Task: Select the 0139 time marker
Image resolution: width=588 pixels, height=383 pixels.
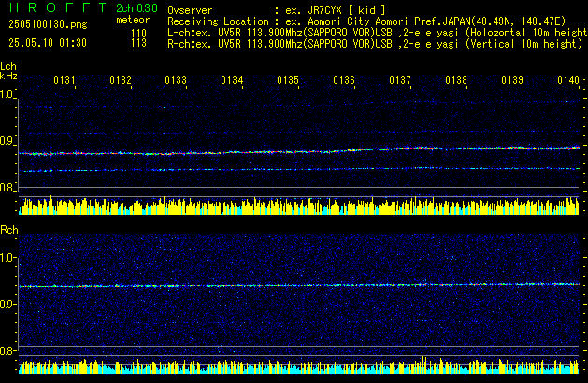Action: pos(512,80)
